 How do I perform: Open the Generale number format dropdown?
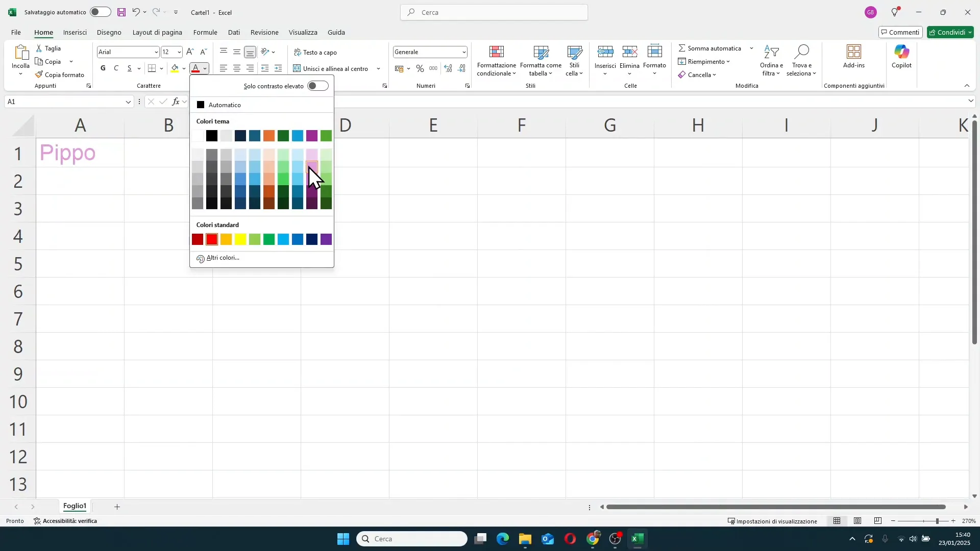[464, 52]
